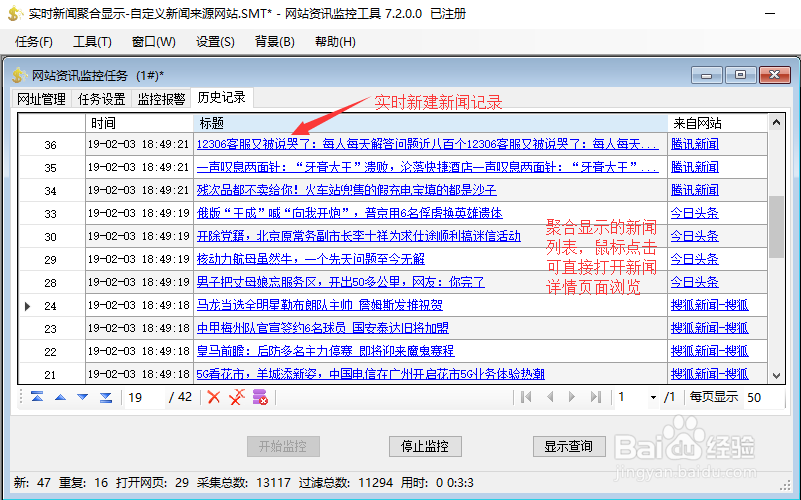Click time cell 18:49:19 in row 29
The width and height of the screenshot is (801, 500).
click(x=139, y=259)
